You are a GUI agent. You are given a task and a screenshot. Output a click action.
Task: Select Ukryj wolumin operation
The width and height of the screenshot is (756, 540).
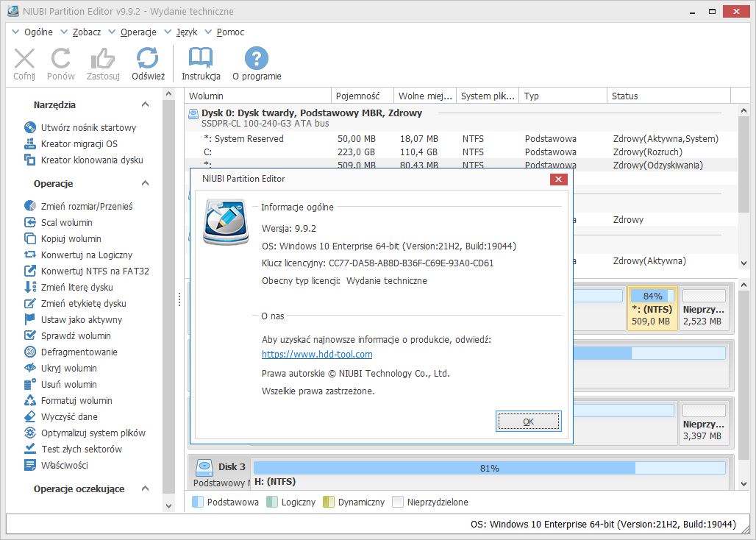60,369
